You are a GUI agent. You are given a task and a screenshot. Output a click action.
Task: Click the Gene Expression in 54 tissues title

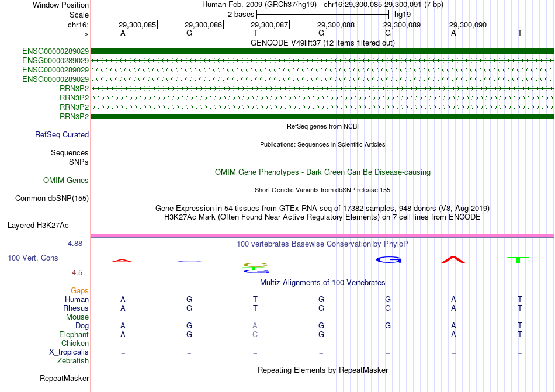(x=322, y=208)
